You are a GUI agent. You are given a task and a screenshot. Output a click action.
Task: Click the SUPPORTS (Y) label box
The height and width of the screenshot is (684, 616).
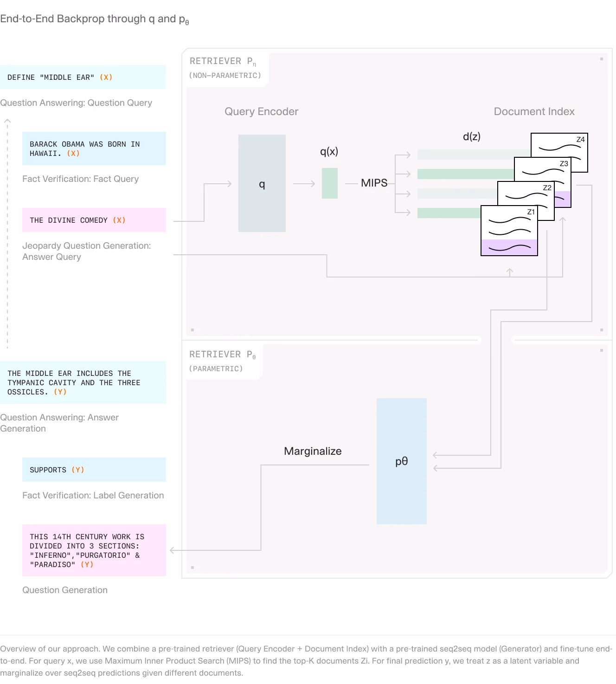coord(94,470)
